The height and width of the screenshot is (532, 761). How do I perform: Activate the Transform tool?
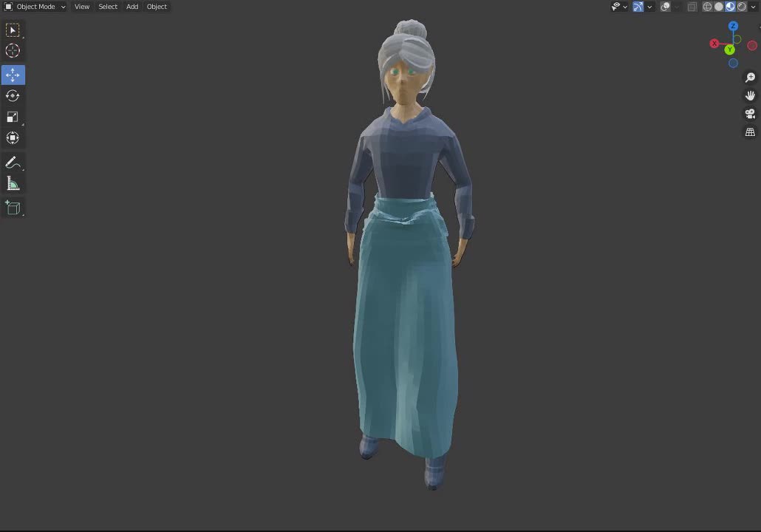point(13,137)
